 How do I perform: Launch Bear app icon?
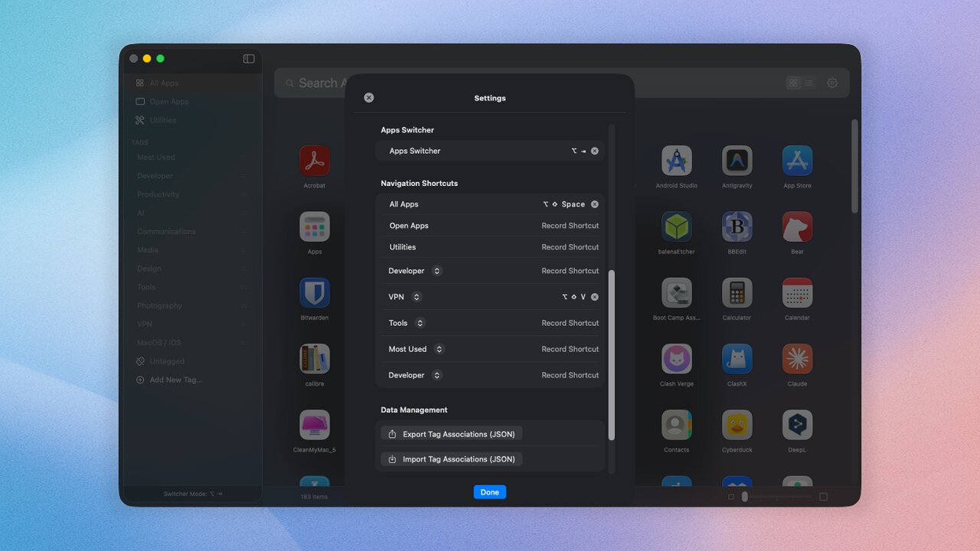click(797, 227)
